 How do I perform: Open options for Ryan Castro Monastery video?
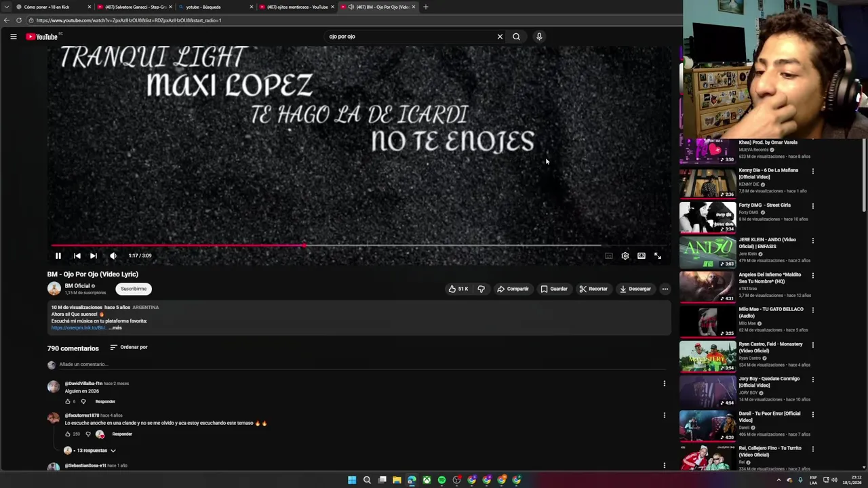click(x=813, y=344)
